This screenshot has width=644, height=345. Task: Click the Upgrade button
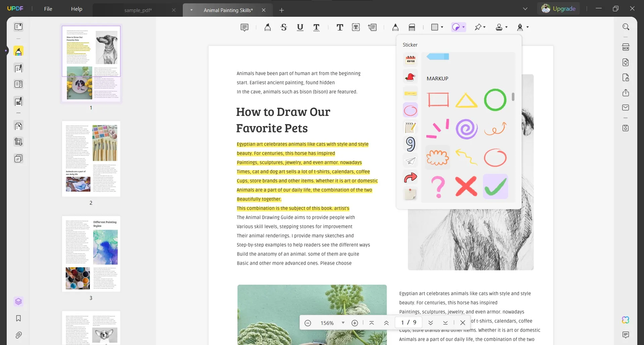pos(559,9)
